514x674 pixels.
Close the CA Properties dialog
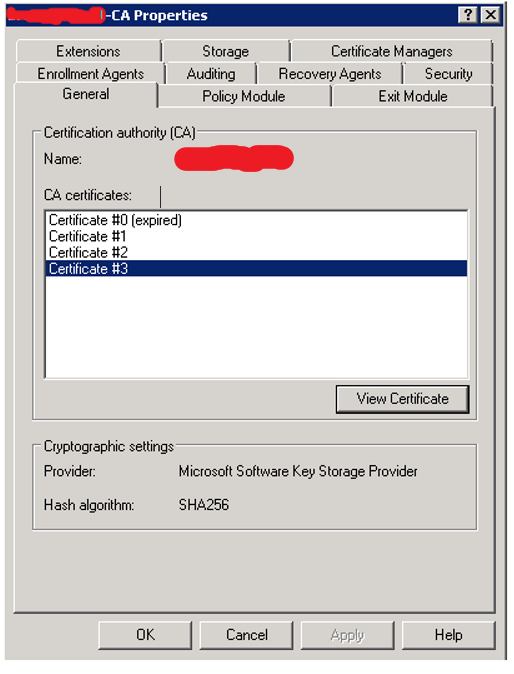coord(490,15)
